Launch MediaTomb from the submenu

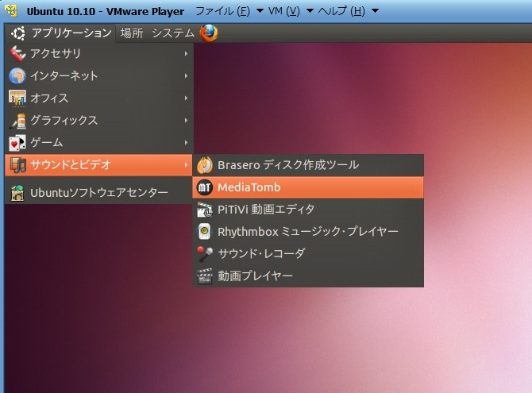[308, 187]
